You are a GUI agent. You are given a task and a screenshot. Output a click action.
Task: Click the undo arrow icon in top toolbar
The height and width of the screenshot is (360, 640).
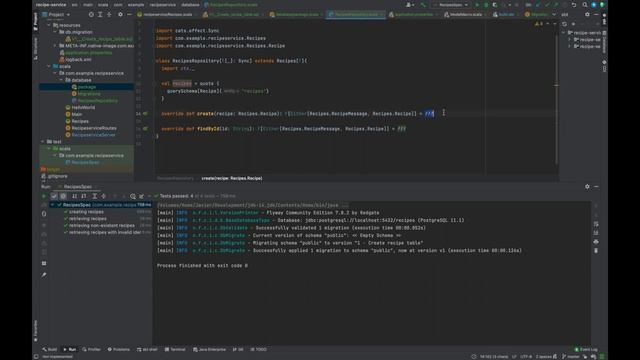tap(574, 5)
